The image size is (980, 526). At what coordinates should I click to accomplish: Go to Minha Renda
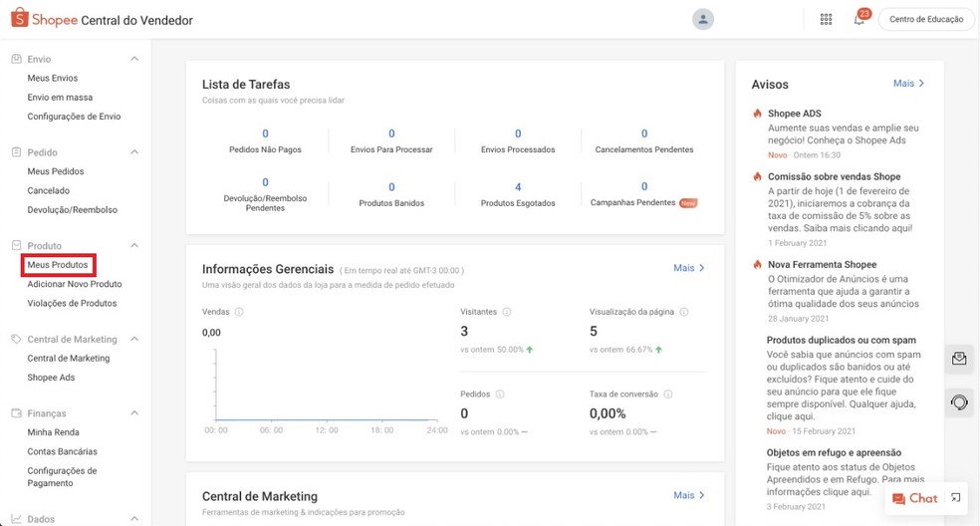click(x=53, y=432)
